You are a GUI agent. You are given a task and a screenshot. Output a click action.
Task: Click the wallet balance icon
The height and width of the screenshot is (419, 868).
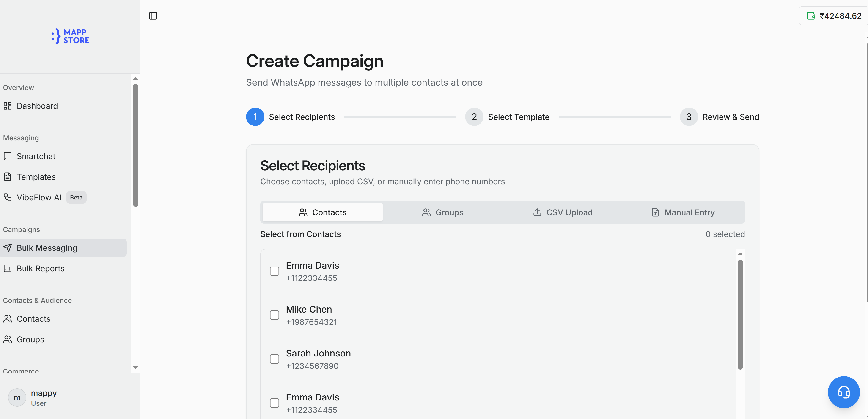(x=810, y=16)
